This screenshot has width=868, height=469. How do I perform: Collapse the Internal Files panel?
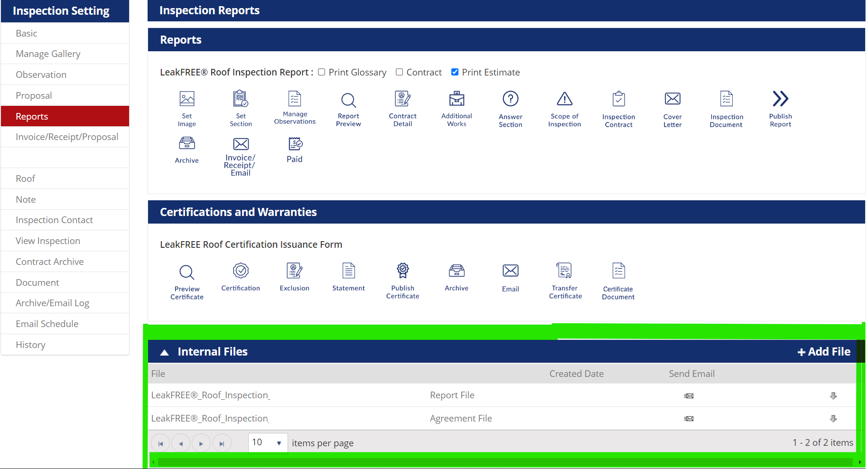click(x=164, y=352)
